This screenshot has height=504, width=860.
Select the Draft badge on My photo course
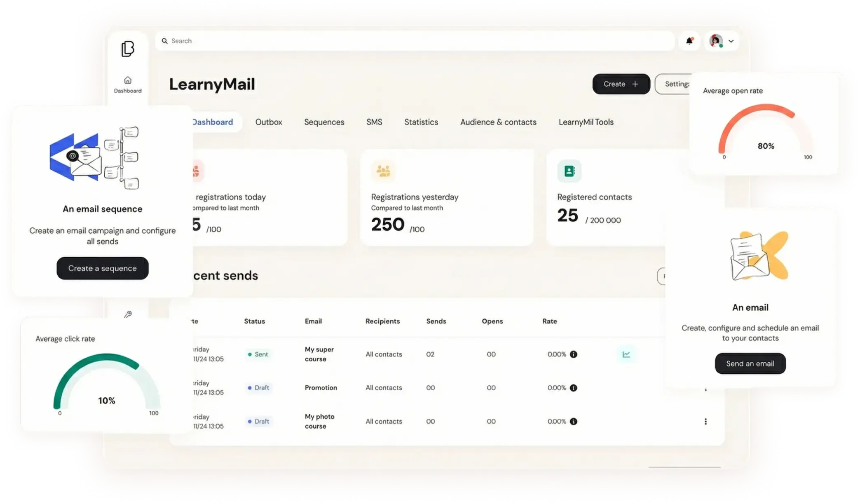coord(258,421)
